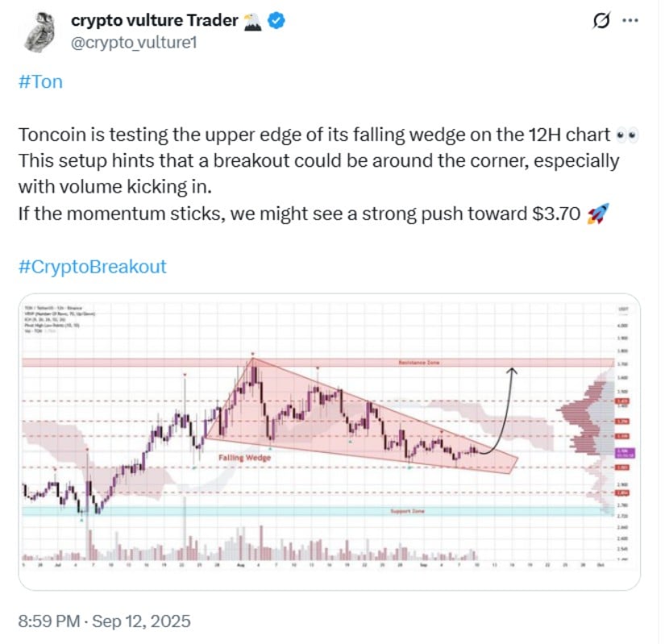665x644 pixels.
Task: Click the Grok slashed-circle icon
Action: click(601, 20)
